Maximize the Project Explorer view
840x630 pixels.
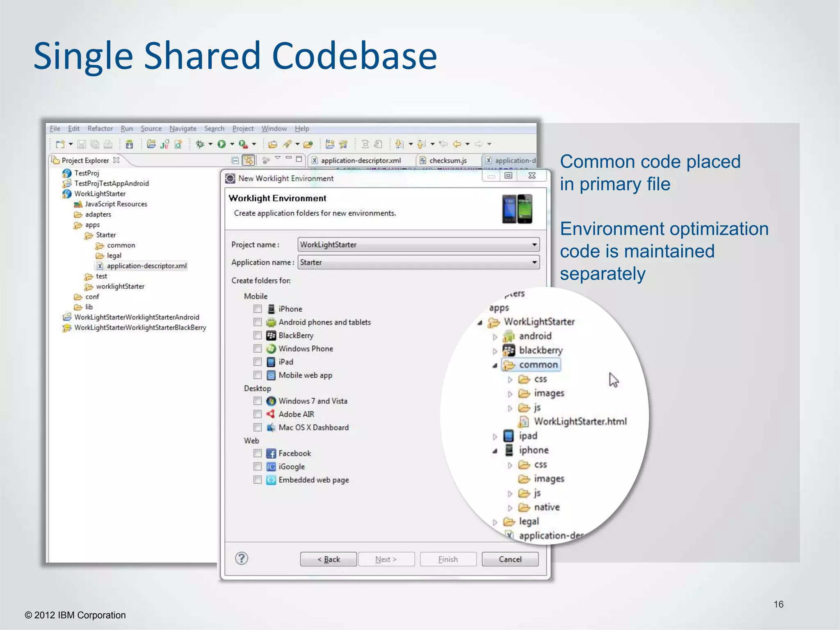click(299, 159)
